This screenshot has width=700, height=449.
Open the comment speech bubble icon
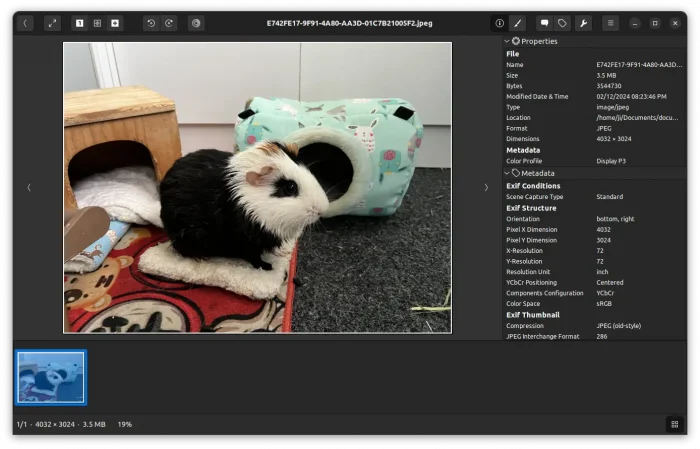(x=544, y=23)
